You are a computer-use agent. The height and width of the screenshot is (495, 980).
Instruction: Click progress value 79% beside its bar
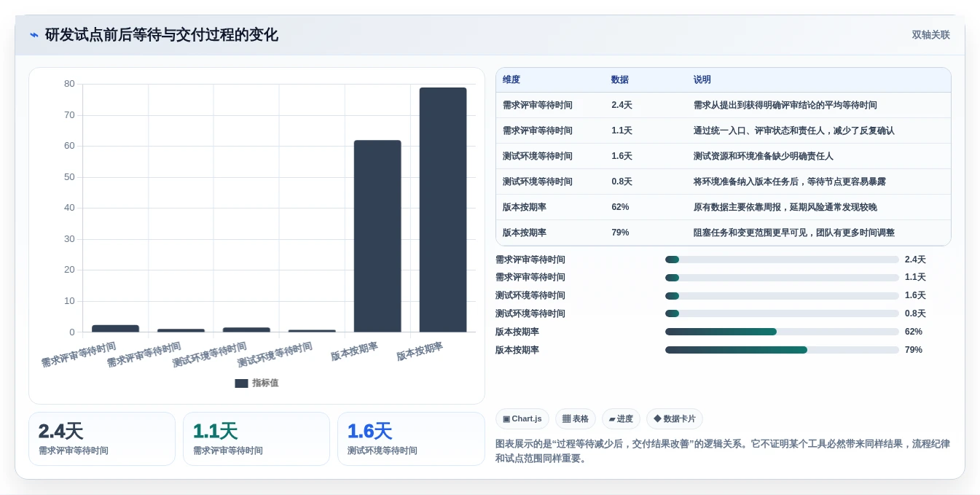[x=914, y=350]
